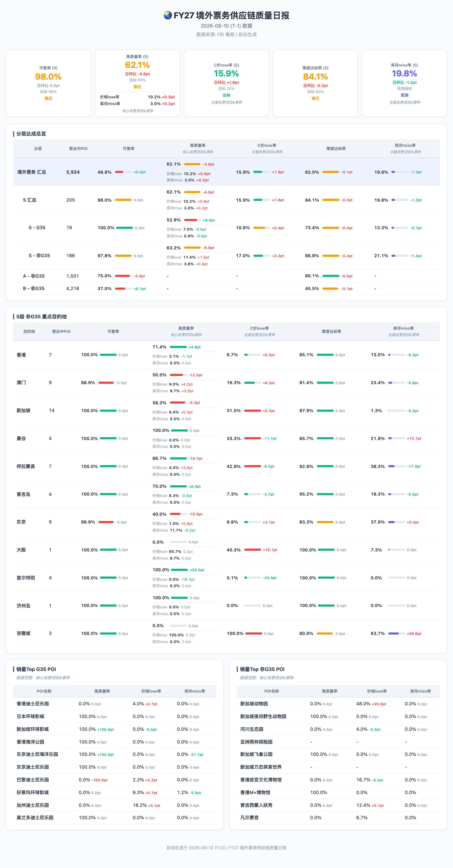Select the 凡尔赛宫 POI row
This screenshot has height=868, width=453.
(338, 818)
